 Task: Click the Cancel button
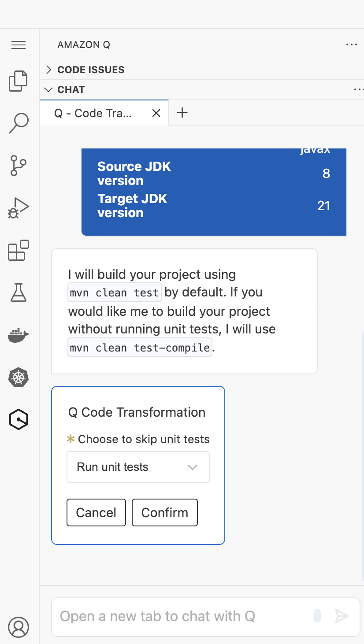[x=96, y=512]
